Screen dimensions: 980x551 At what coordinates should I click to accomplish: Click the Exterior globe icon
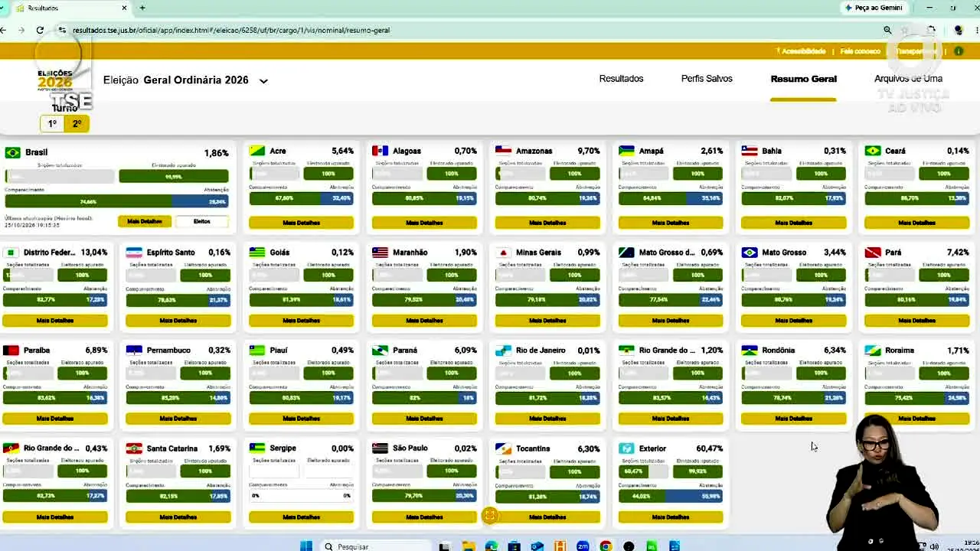click(x=626, y=448)
